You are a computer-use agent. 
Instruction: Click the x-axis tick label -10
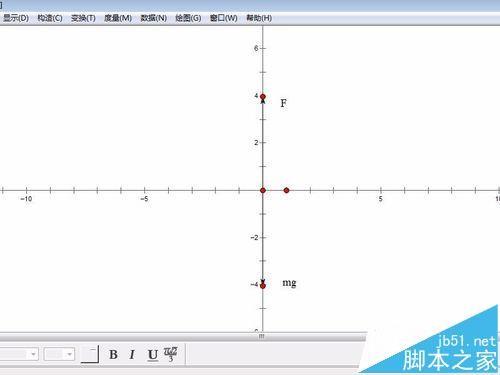26,199
